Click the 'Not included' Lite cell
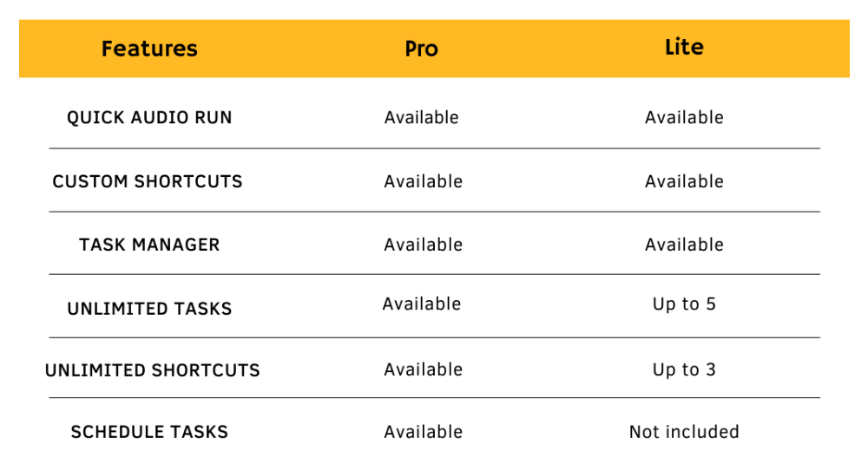This screenshot has height=464, width=868. [684, 432]
